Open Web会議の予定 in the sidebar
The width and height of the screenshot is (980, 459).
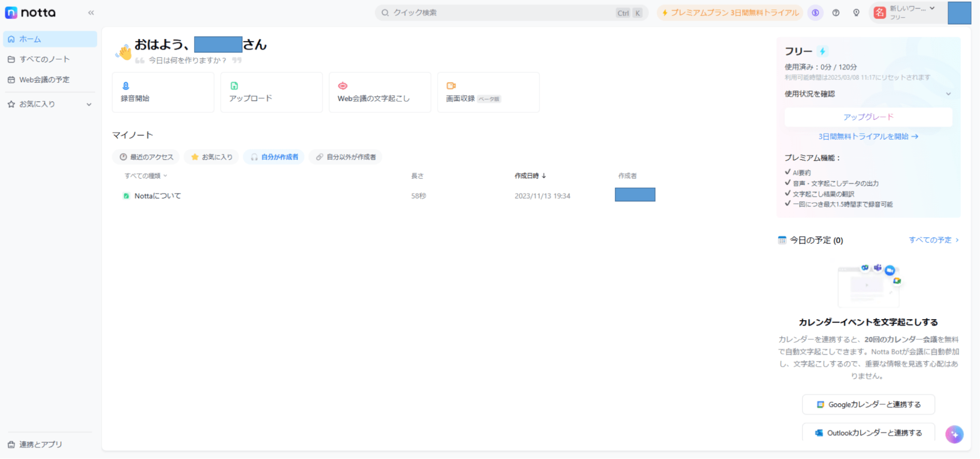(x=50, y=79)
